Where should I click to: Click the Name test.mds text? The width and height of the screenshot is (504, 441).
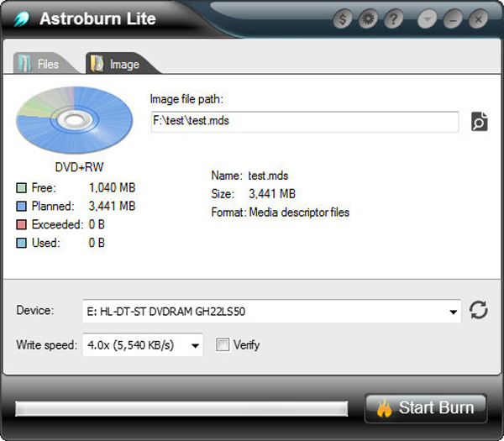tap(249, 176)
